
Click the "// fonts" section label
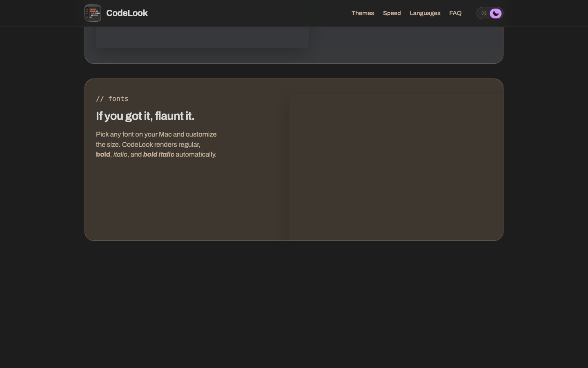click(x=112, y=99)
